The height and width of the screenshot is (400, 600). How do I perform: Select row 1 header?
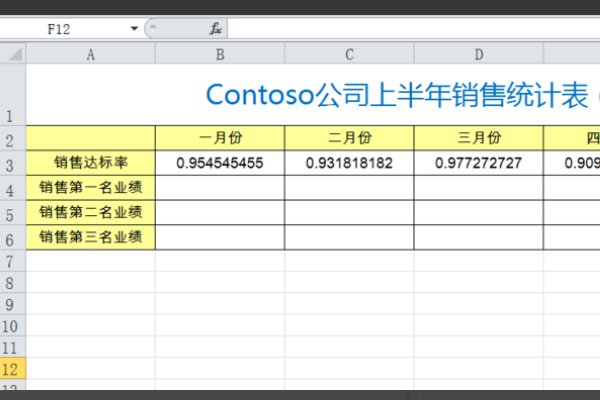13,95
